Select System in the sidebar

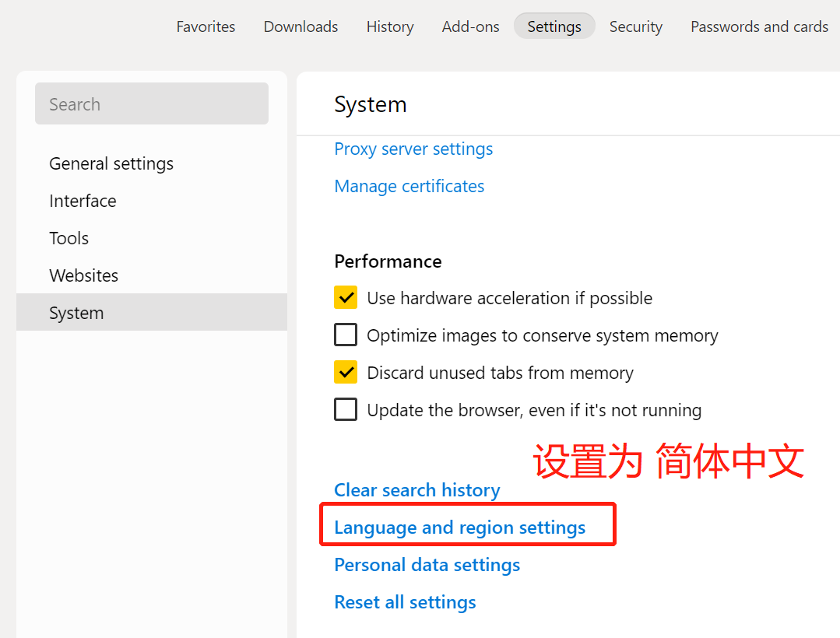(x=152, y=313)
